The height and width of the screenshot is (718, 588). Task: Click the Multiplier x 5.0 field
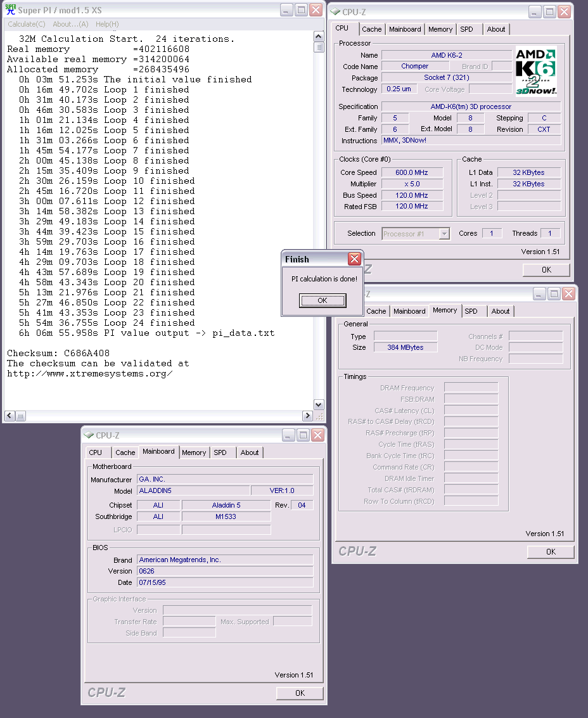[412, 184]
